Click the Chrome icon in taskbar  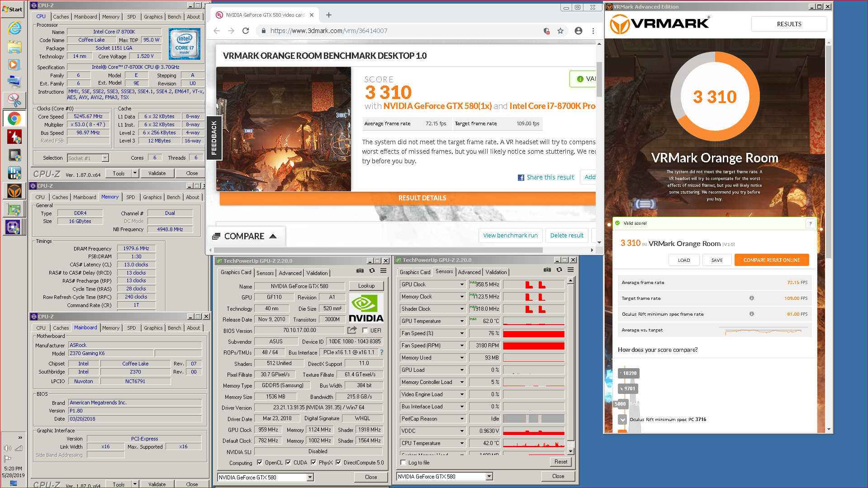point(14,118)
